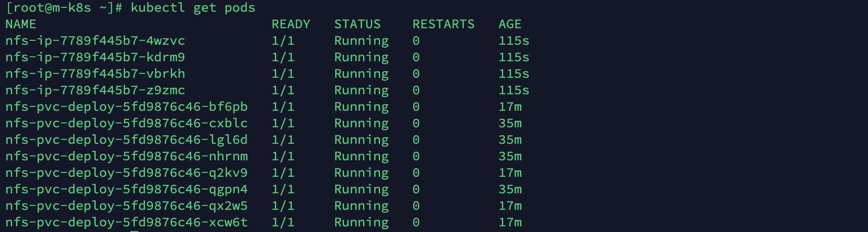Click the READY column header
The image size is (868, 232).
291,24
